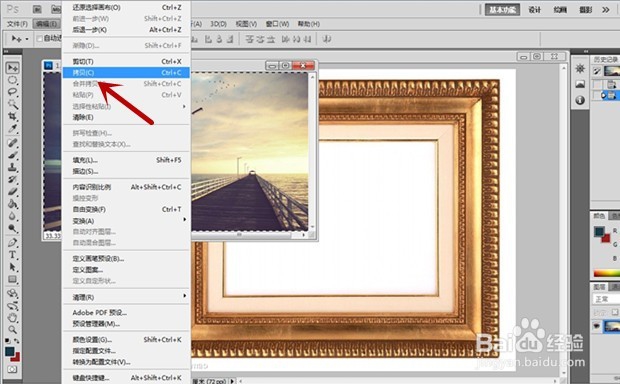
Task: Select the Elliptical Marquee tool
Action: [x=13, y=80]
